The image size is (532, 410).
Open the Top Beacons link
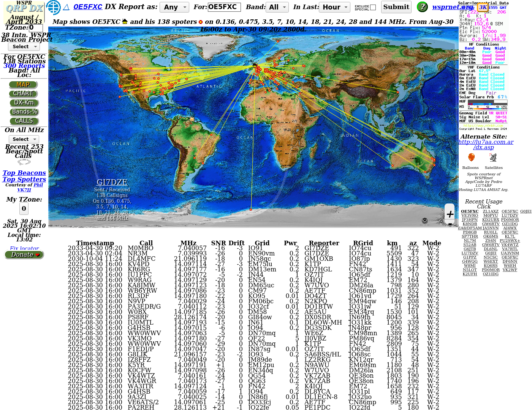click(24, 173)
